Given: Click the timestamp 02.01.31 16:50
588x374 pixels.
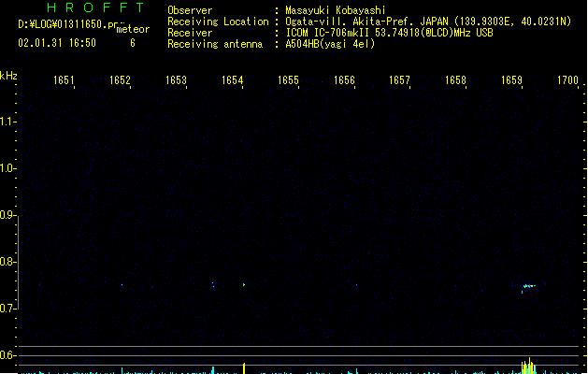Looking at the screenshot, I should (x=57, y=43).
